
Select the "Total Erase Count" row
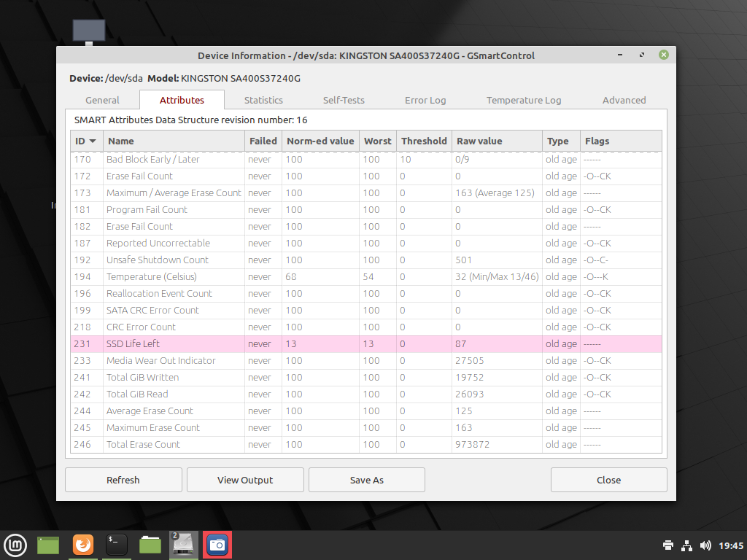click(x=366, y=444)
